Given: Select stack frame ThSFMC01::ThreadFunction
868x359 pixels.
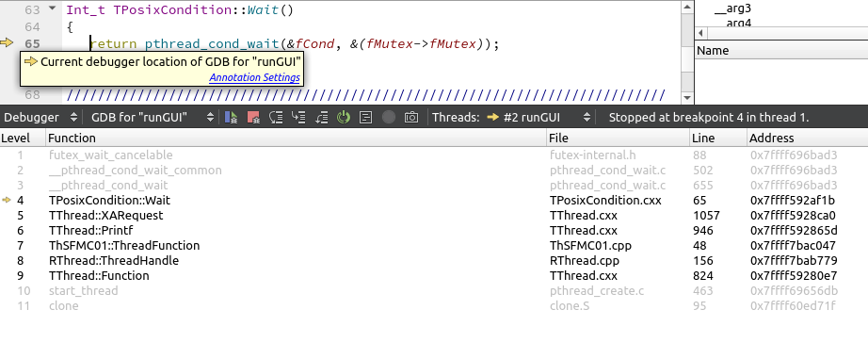Looking at the screenshot, I should pyautogui.click(x=124, y=245).
